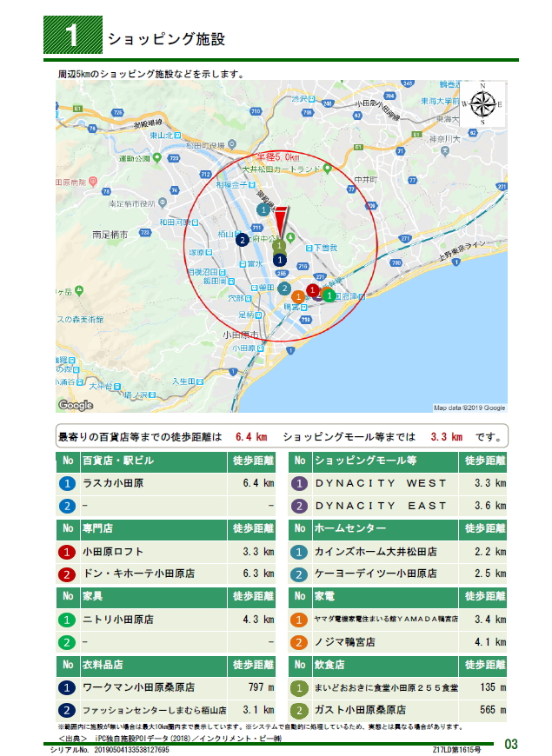The width and height of the screenshot is (552, 756).
Task: Click the ワークマン小田原桑原店 store name
Action: click(x=139, y=687)
